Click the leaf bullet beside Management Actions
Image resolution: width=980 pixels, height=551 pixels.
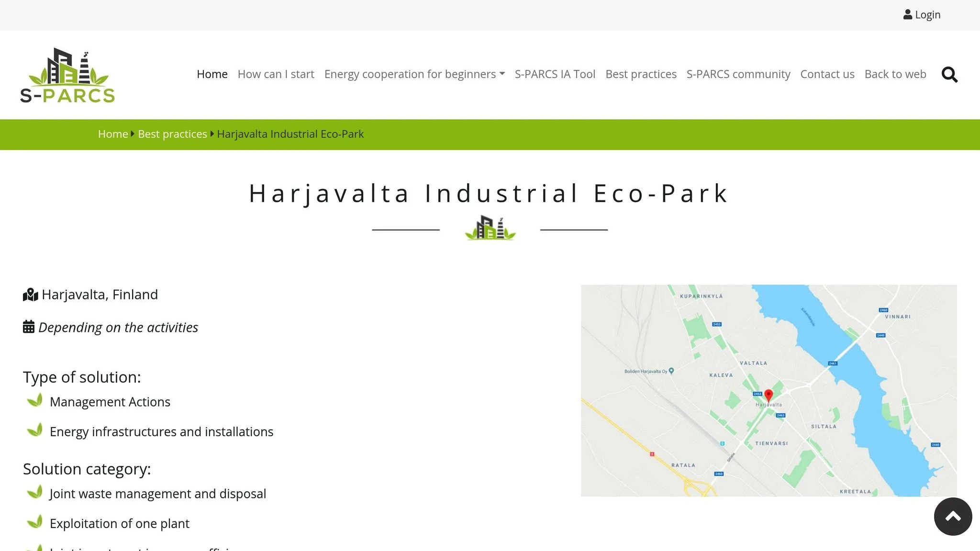(35, 400)
